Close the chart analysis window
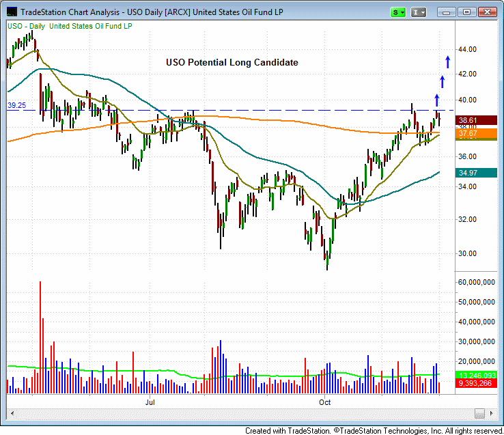 click(x=488, y=12)
